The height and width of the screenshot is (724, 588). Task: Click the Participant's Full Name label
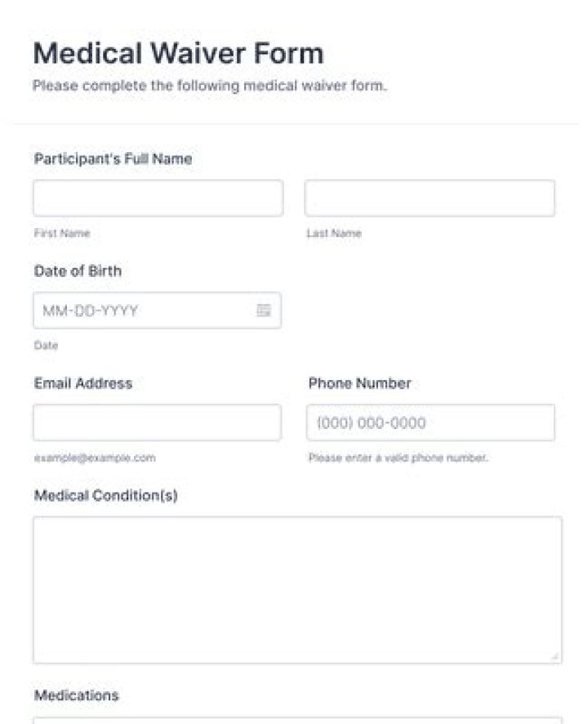click(x=113, y=159)
